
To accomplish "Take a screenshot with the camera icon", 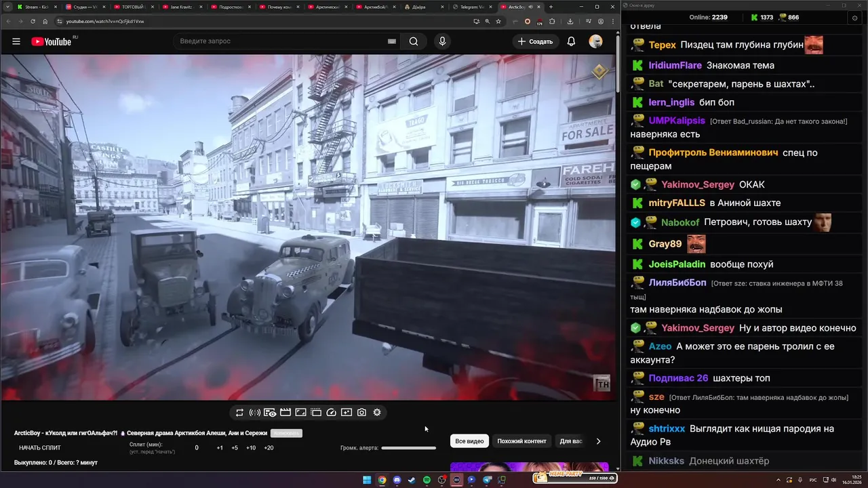I will [361, 412].
